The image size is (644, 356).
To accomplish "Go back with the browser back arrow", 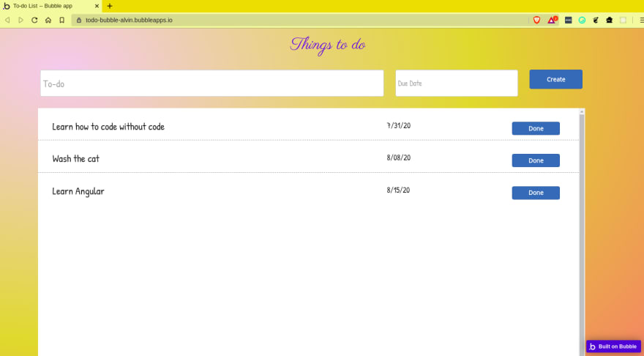I will (7, 20).
